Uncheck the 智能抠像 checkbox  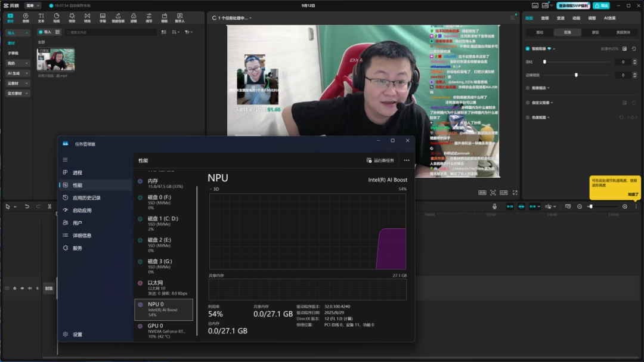point(528,48)
